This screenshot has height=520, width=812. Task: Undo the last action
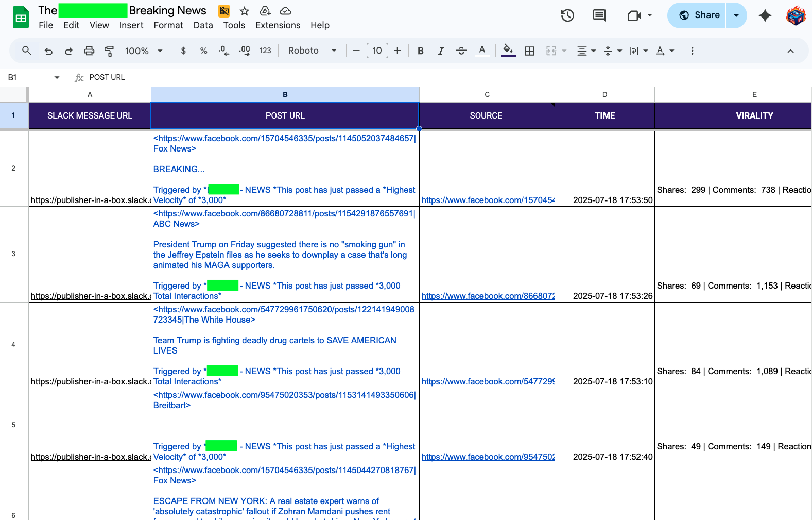coord(48,51)
